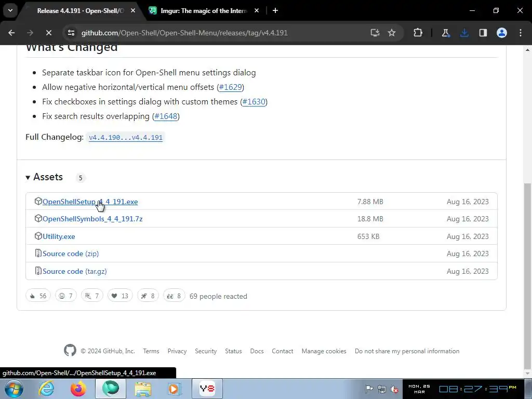Bookmark this page with the star icon
Viewport: 532px width, 399px height.
[x=392, y=33]
